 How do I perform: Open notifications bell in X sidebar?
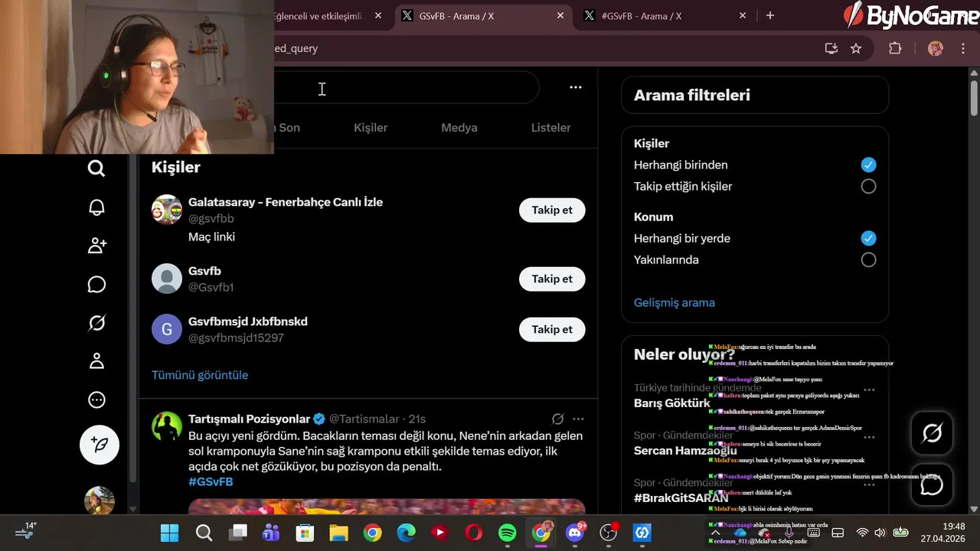coord(96,207)
